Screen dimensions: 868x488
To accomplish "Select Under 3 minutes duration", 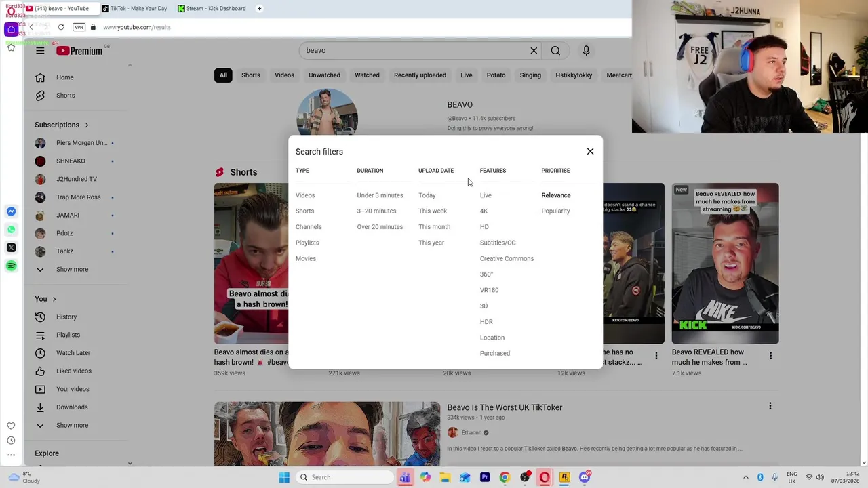I will (x=380, y=195).
